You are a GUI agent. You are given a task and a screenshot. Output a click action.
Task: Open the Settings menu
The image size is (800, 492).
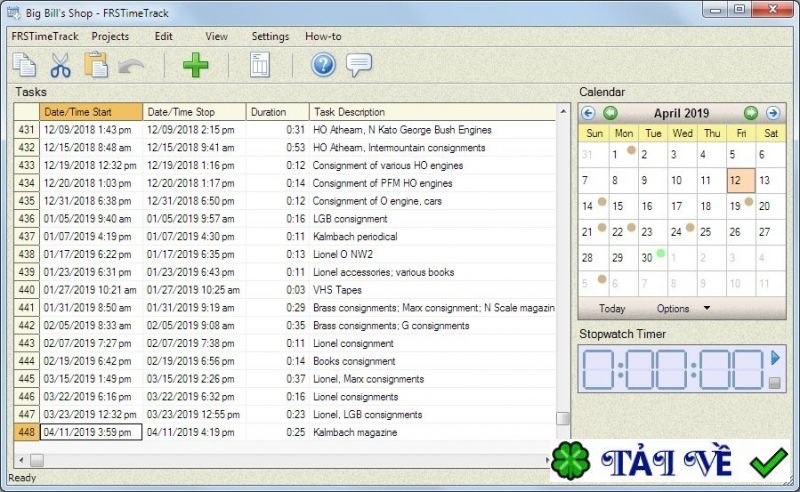point(270,36)
